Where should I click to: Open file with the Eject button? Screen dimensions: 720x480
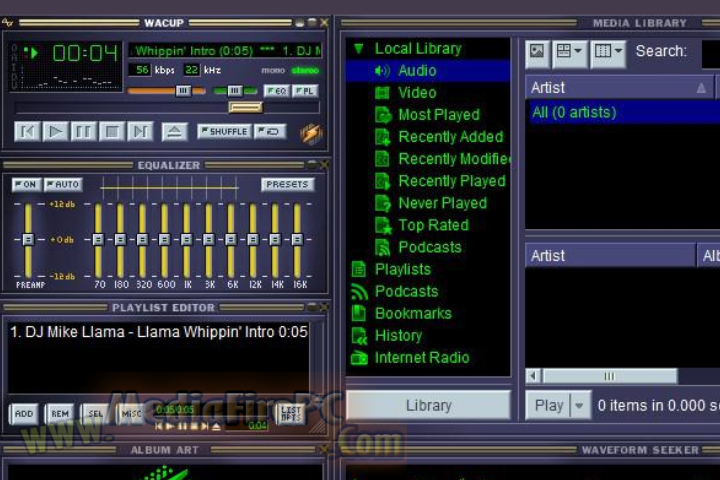point(174,132)
